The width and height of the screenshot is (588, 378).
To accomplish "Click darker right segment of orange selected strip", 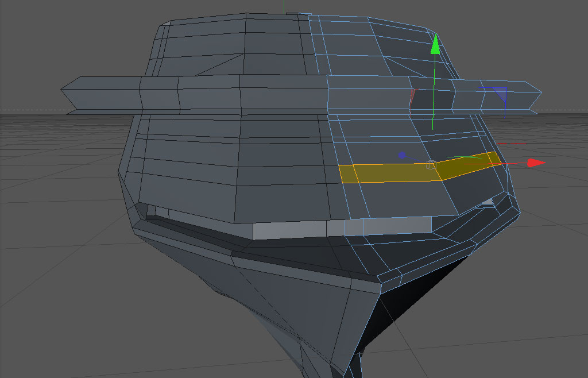I will pos(469,166).
